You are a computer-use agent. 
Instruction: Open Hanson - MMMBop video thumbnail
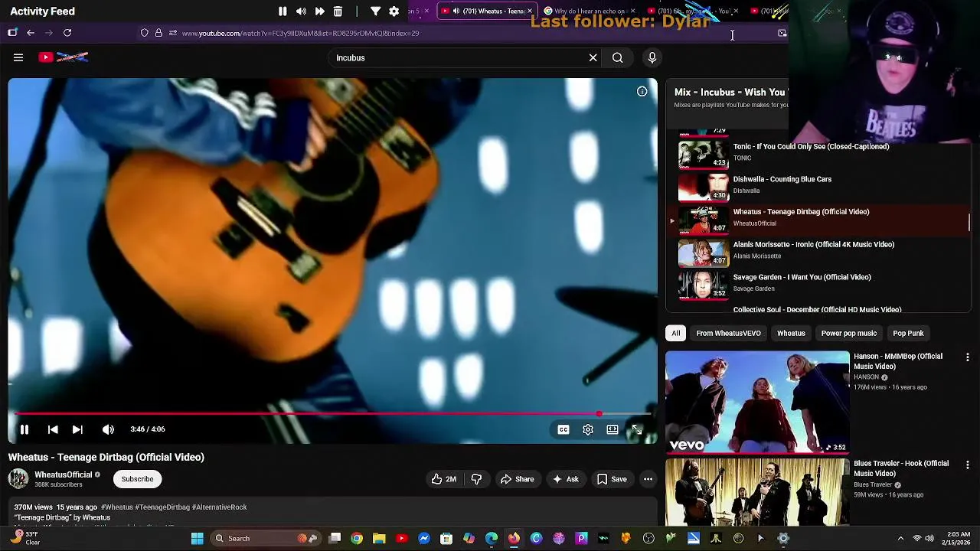pyautogui.click(x=757, y=402)
